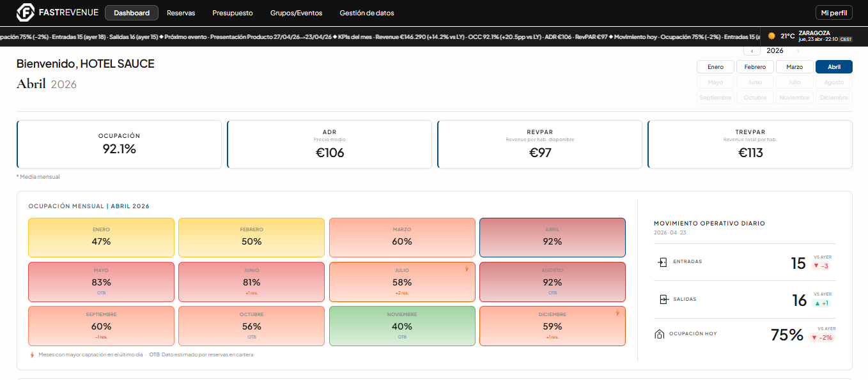Select the Enero 47% occupancy card
The height and width of the screenshot is (380, 868).
101,238
